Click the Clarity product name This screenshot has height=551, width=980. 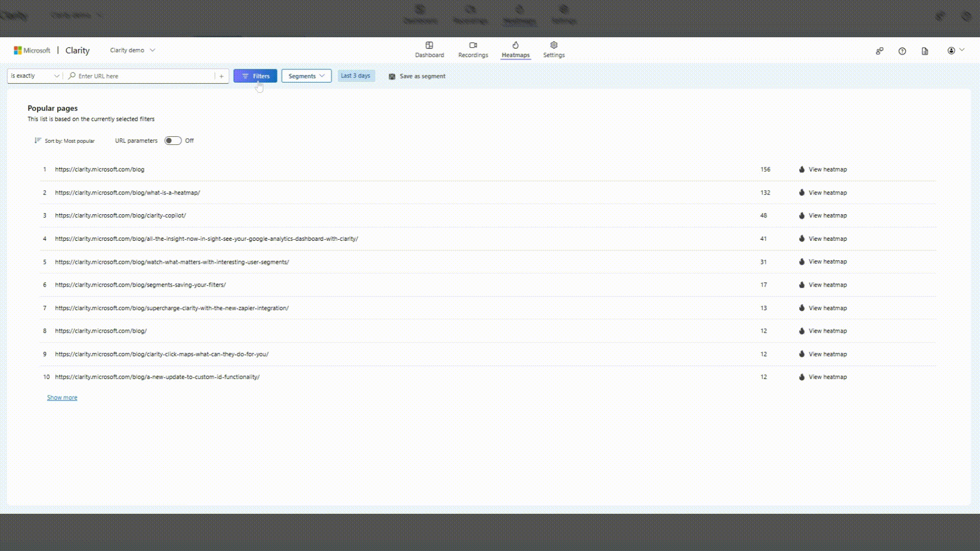click(x=78, y=51)
